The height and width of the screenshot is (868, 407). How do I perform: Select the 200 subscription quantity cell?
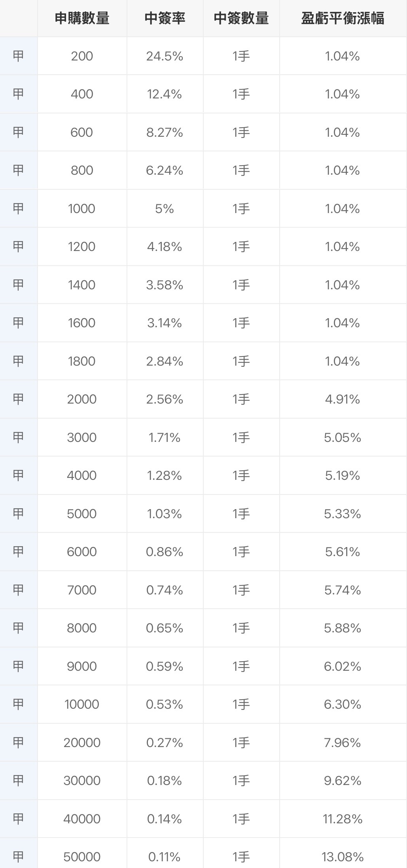82,56
